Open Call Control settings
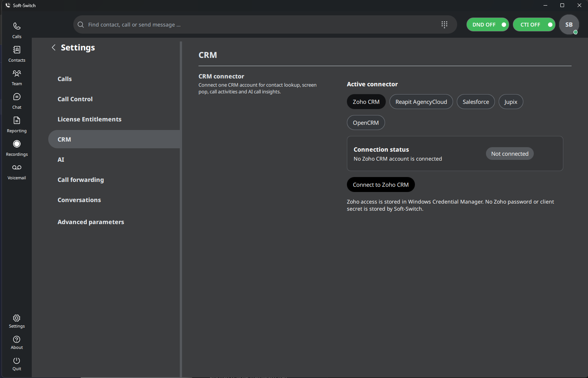 tap(114, 99)
